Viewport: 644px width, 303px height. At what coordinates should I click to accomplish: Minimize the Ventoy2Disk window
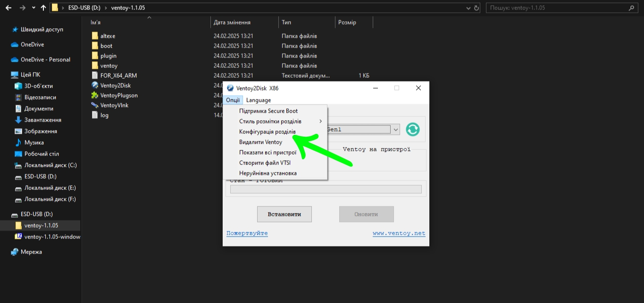[375, 88]
